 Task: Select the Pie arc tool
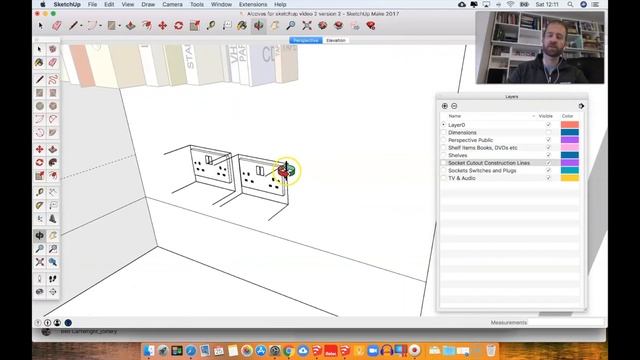[53, 132]
